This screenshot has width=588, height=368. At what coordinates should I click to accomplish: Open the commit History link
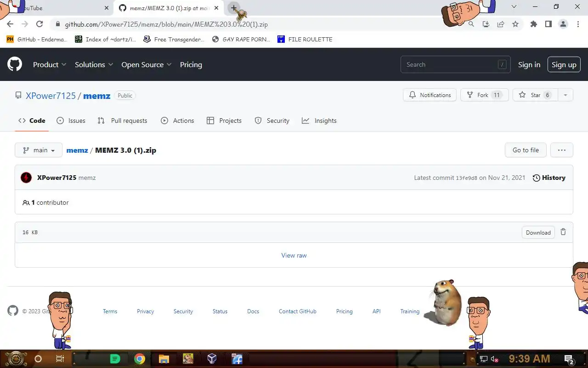[x=549, y=178]
